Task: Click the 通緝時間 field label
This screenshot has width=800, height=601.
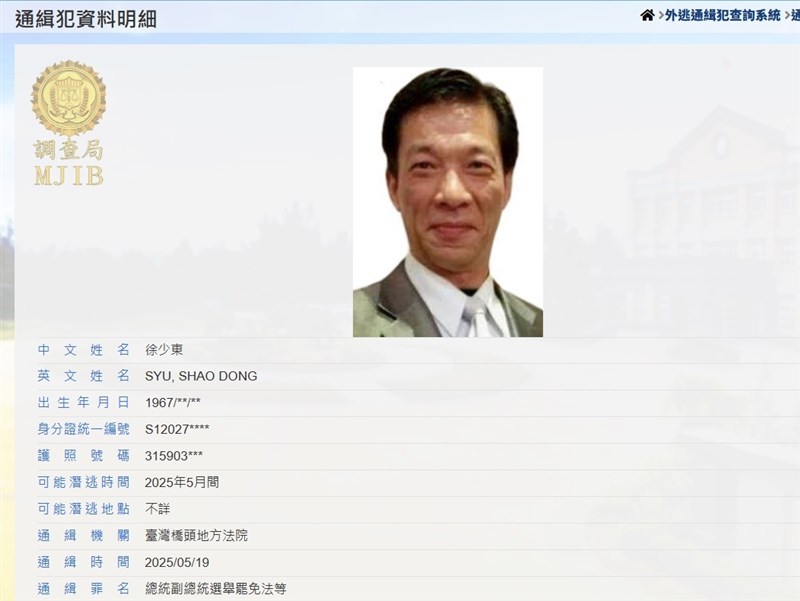Action: tap(84, 563)
